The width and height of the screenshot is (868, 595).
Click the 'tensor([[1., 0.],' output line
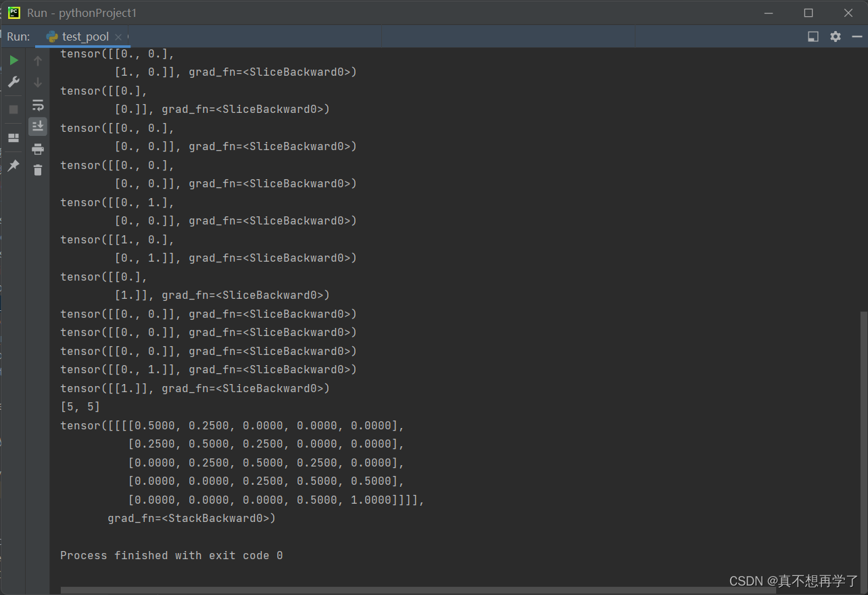[118, 239]
